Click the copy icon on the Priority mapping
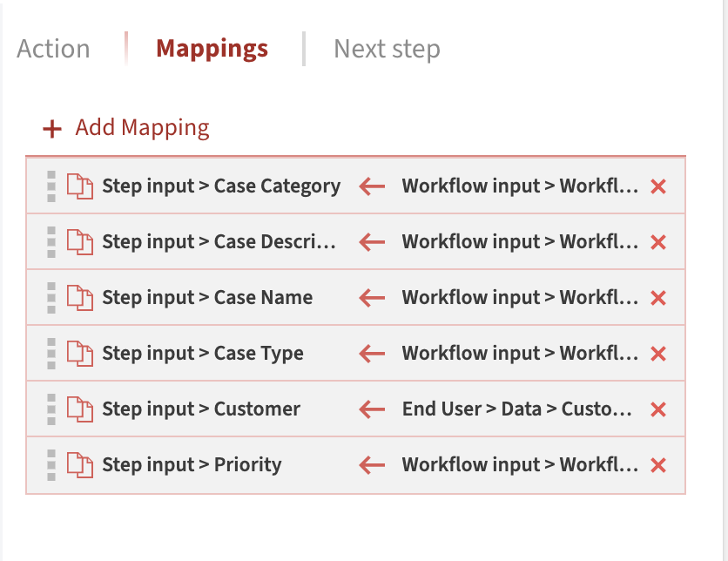 click(81, 464)
